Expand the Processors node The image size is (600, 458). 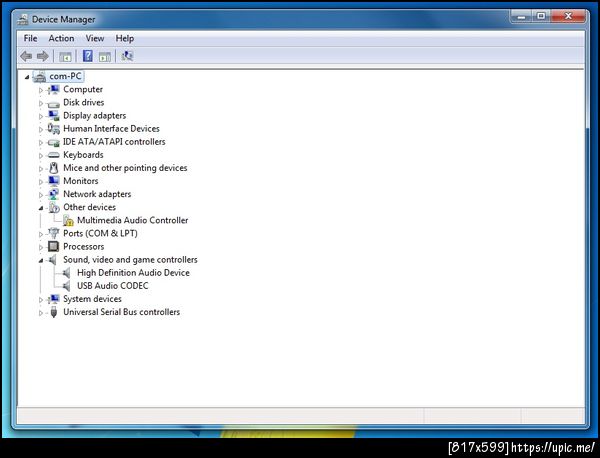pos(41,247)
